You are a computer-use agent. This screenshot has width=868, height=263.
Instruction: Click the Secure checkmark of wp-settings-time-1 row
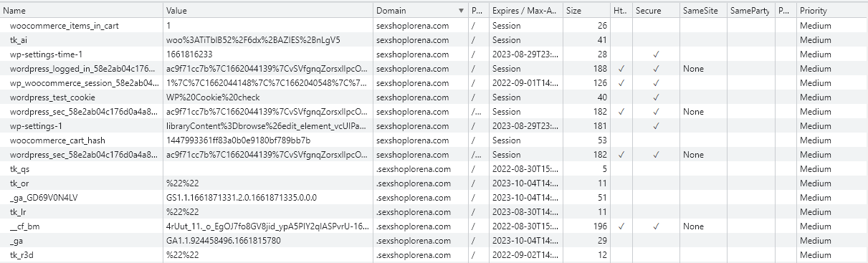point(656,54)
